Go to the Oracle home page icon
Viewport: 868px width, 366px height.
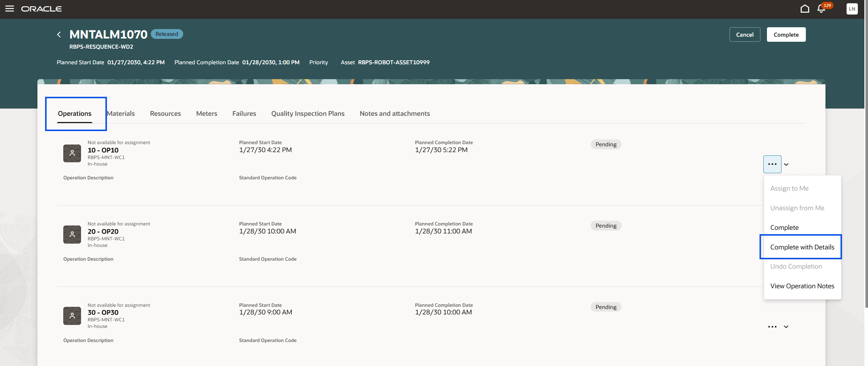[x=805, y=9]
